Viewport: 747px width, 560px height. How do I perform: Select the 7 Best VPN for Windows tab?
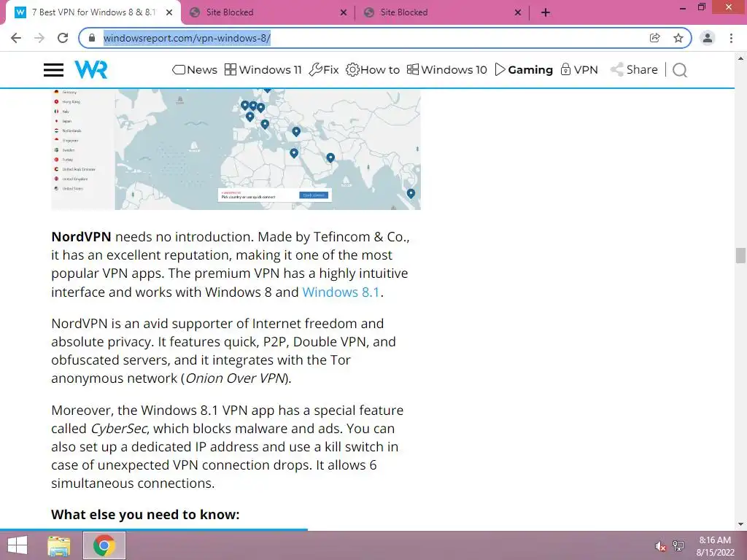[93, 12]
